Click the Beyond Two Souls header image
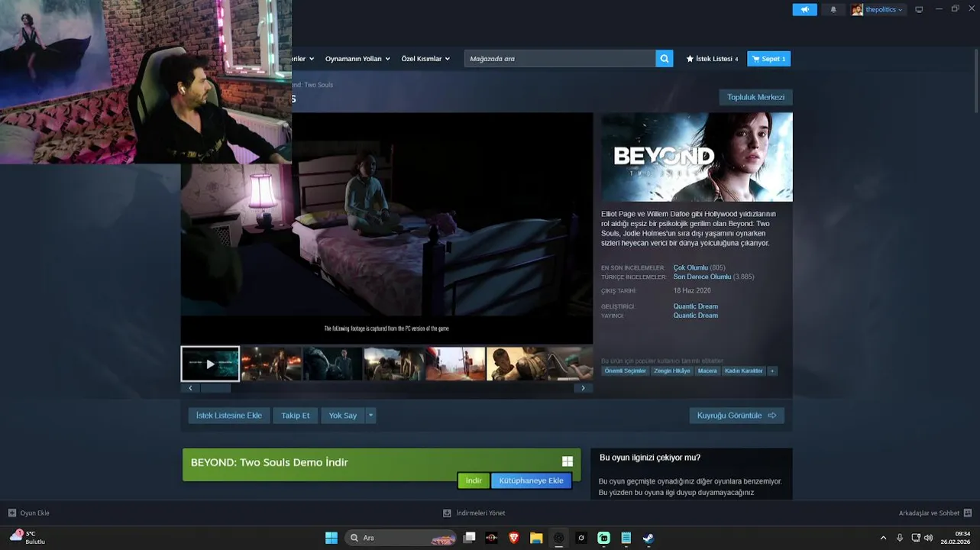 (x=697, y=157)
